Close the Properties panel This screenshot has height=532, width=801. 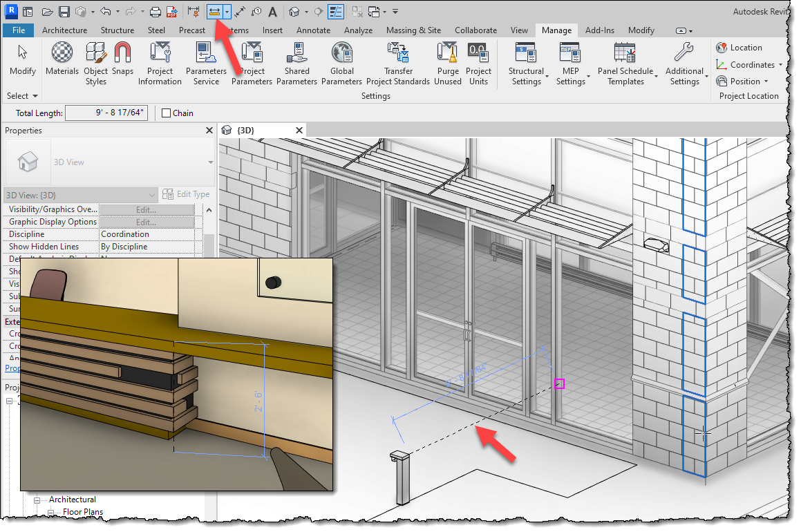click(x=209, y=131)
